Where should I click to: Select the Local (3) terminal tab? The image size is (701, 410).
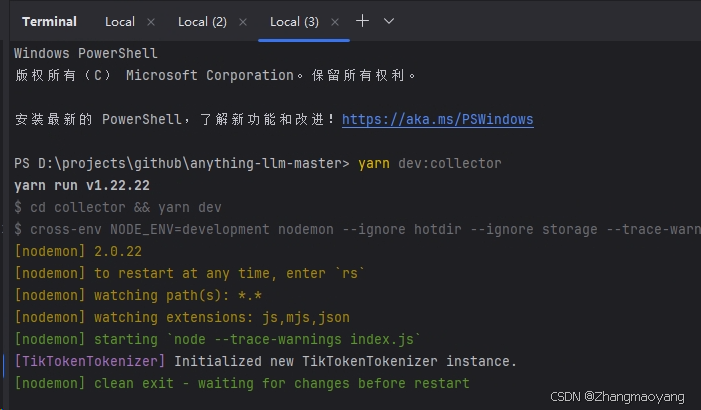tap(294, 21)
